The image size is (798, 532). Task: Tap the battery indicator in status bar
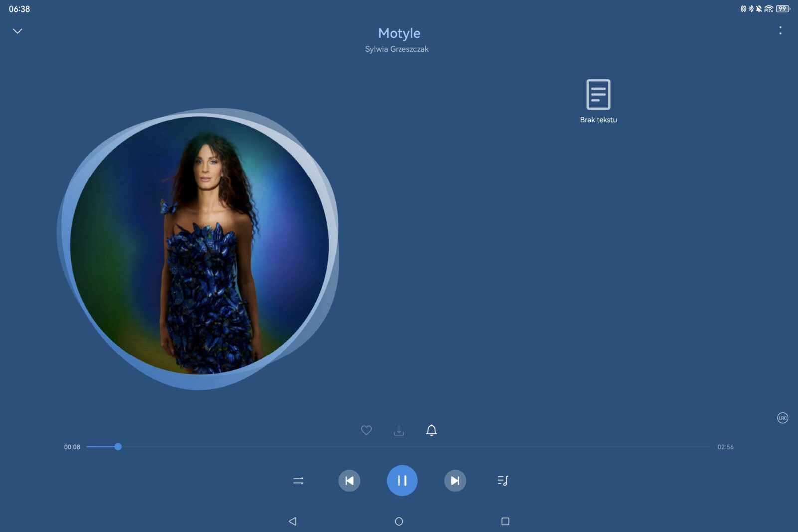tap(783, 9)
